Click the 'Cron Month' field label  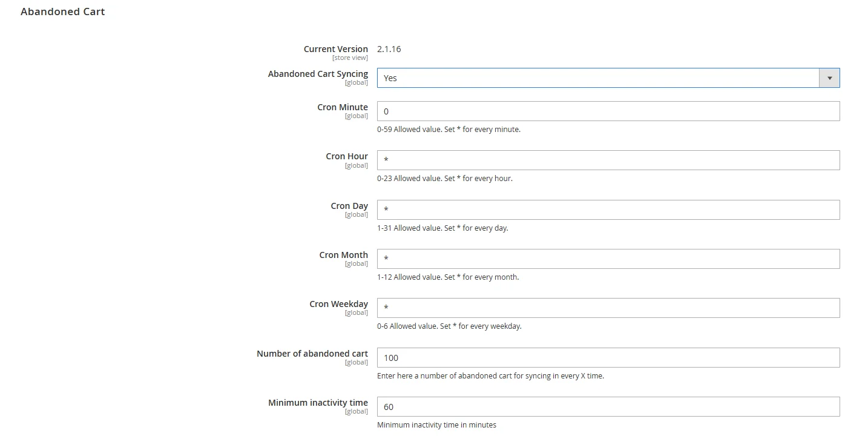pyautogui.click(x=343, y=255)
